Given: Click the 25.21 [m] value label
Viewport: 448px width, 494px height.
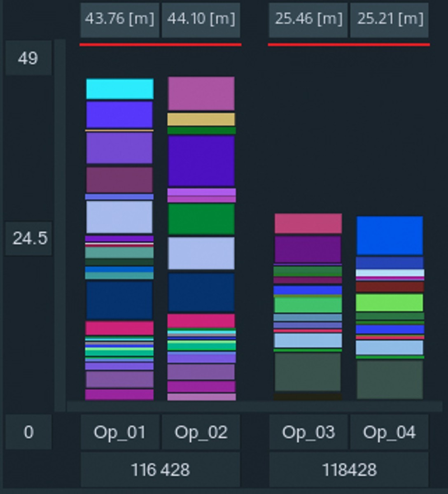Looking at the screenshot, I should click(390, 19).
